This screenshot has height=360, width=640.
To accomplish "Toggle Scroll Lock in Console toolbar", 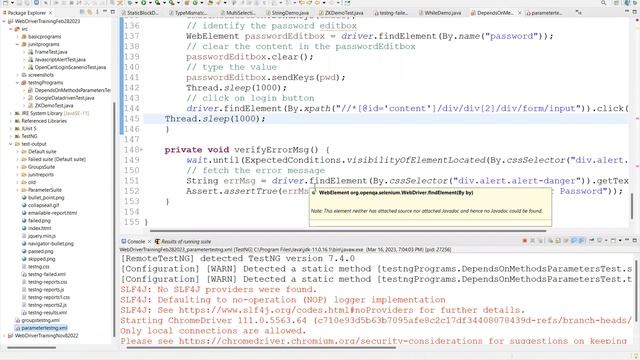I will (x=558, y=241).
